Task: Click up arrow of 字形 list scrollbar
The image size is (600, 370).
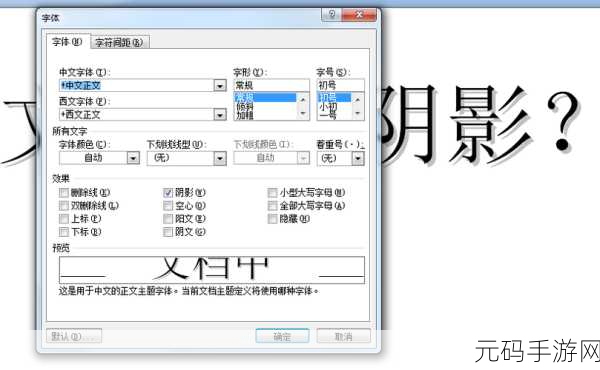Action: (x=303, y=99)
